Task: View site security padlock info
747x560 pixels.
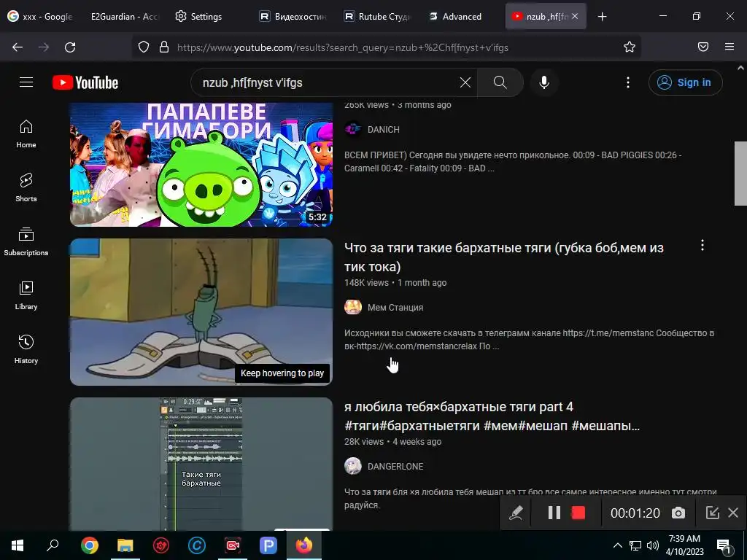Action: tap(164, 47)
